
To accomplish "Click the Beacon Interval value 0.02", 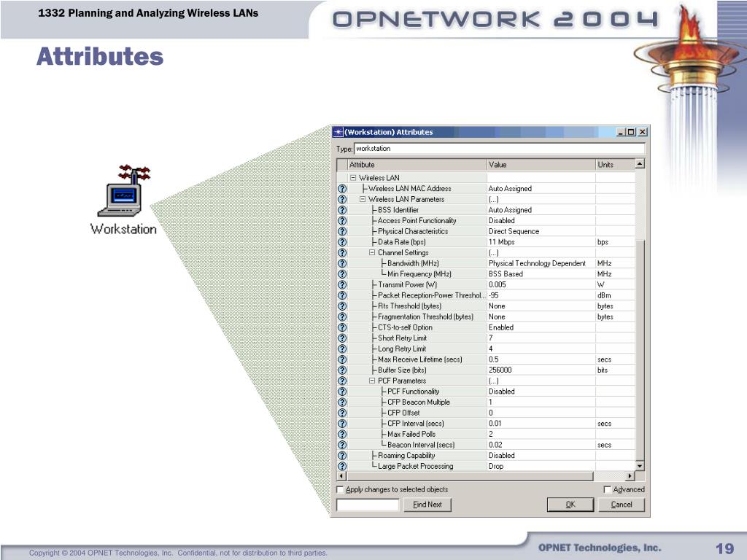I will [541, 445].
